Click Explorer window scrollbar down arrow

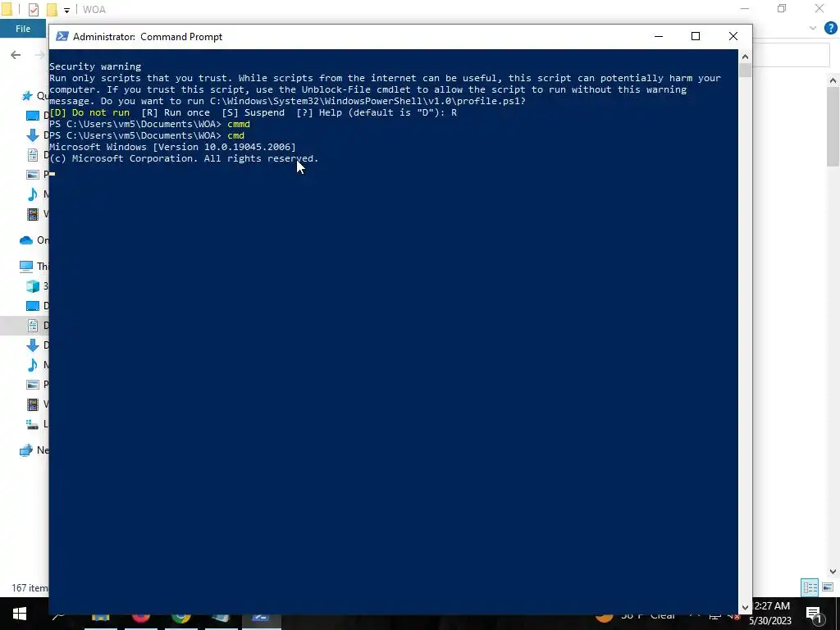[833, 572]
